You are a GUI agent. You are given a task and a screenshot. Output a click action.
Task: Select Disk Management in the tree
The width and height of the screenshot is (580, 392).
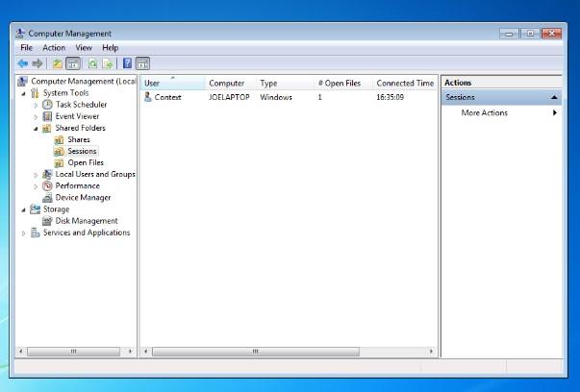(87, 221)
